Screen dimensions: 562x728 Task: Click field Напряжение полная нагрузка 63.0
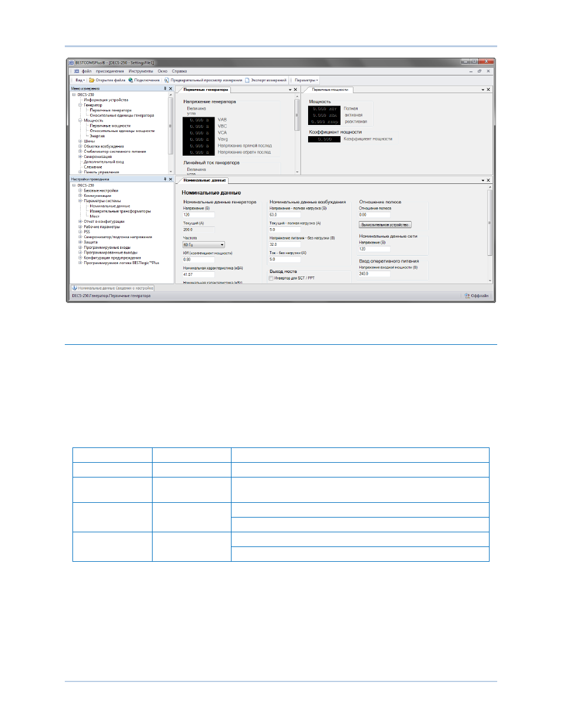285,215
